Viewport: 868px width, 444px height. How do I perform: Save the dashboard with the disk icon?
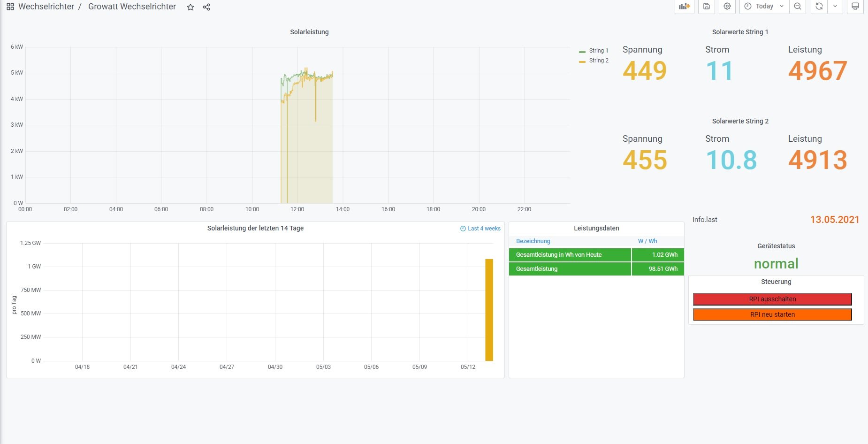(x=707, y=7)
